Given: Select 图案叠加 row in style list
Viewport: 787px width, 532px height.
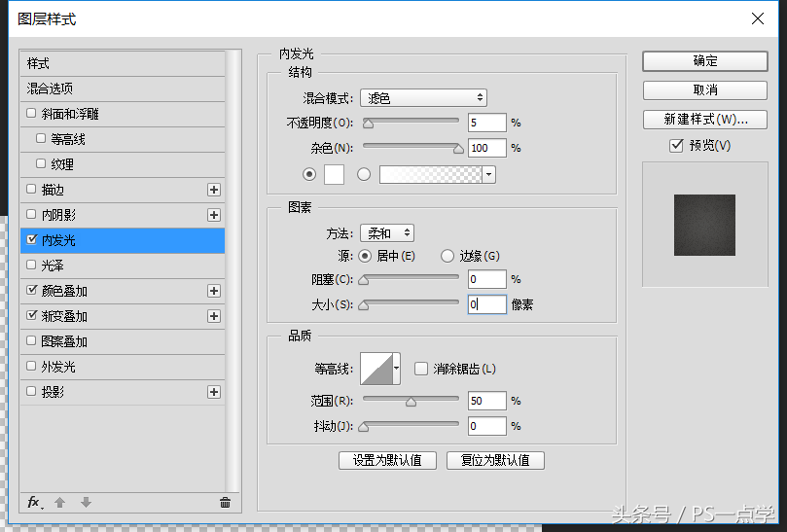Looking at the screenshot, I should 123,341.
